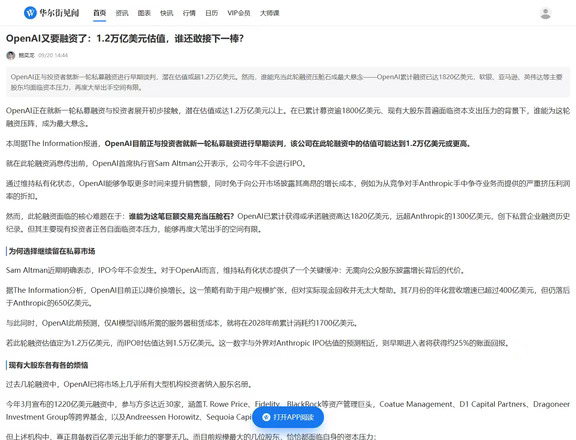Click heading 现有大股东各有各的烦恼

(48, 365)
